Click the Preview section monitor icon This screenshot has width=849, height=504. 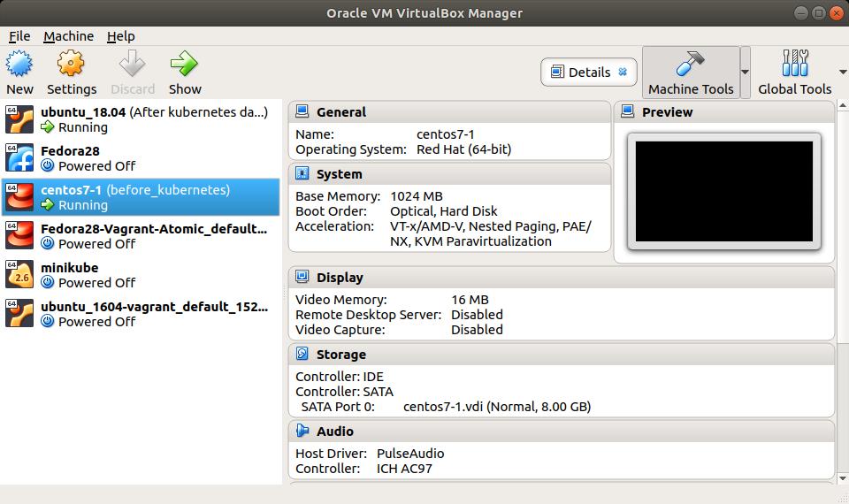point(628,111)
